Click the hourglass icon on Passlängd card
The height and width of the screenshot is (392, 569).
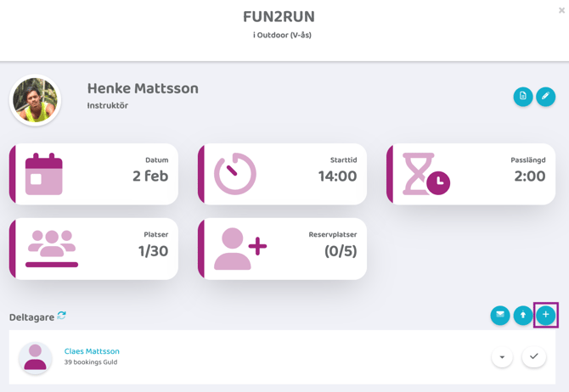425,174
